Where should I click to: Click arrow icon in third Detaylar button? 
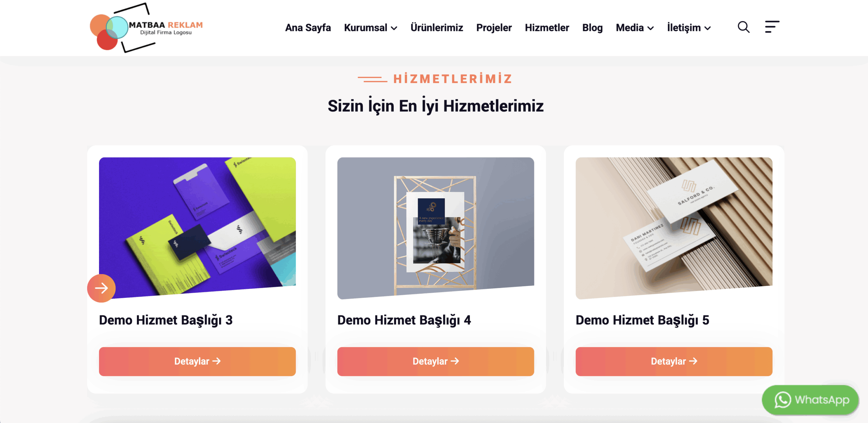pyautogui.click(x=693, y=361)
